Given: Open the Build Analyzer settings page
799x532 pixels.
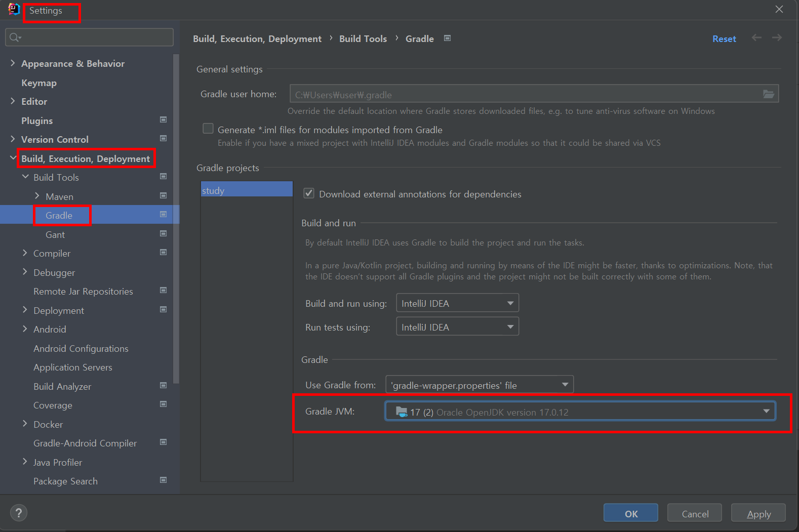Looking at the screenshot, I should click(x=62, y=386).
